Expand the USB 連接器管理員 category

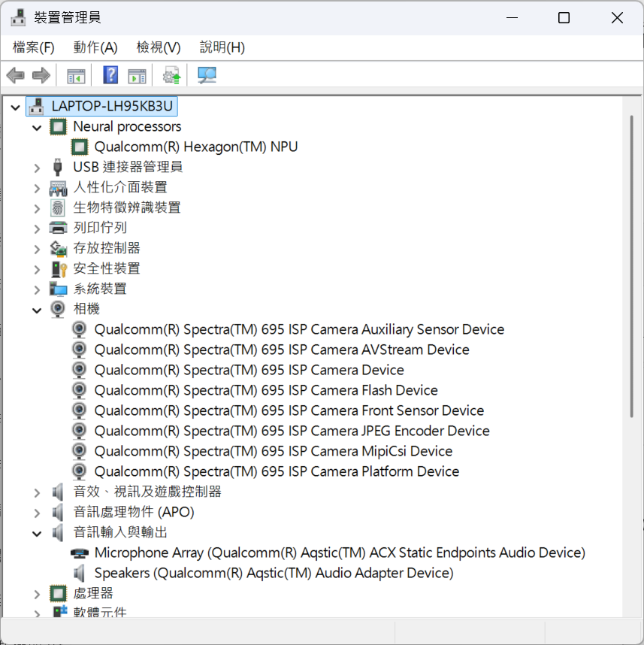pyautogui.click(x=37, y=168)
